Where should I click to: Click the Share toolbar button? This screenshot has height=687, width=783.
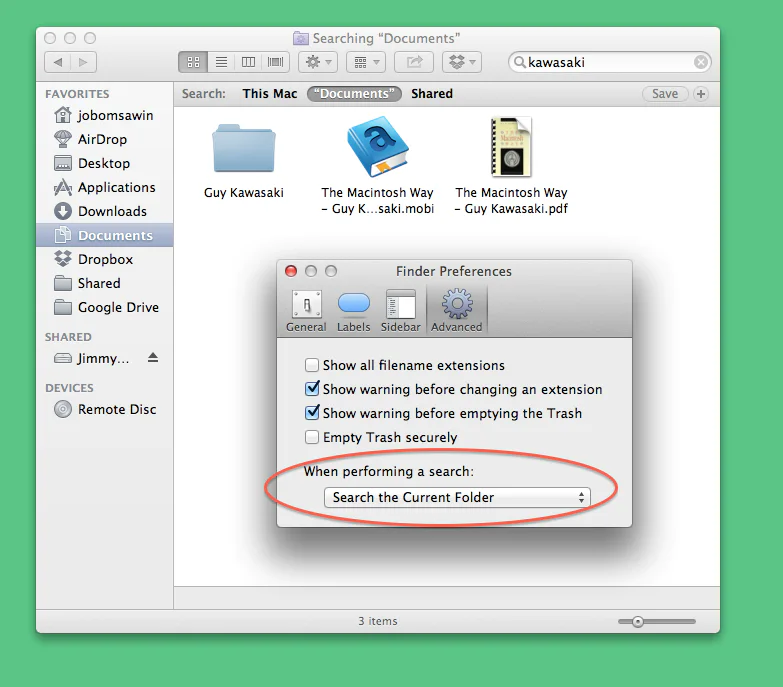click(x=414, y=62)
